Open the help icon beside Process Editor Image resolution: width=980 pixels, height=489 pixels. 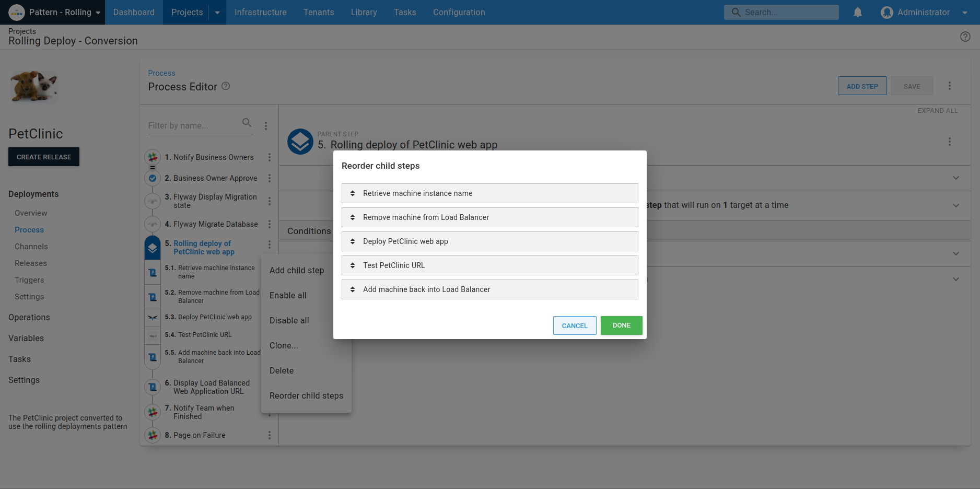226,86
